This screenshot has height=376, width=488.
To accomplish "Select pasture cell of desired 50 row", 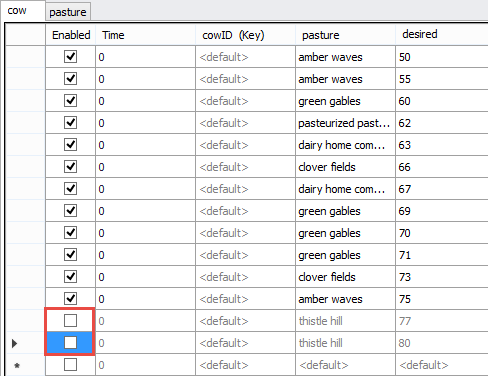I will [345, 57].
